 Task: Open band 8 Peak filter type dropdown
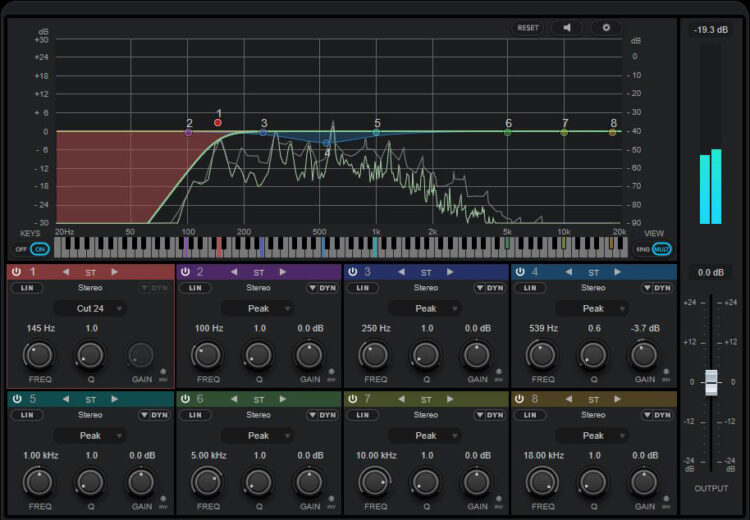pyautogui.click(x=593, y=436)
